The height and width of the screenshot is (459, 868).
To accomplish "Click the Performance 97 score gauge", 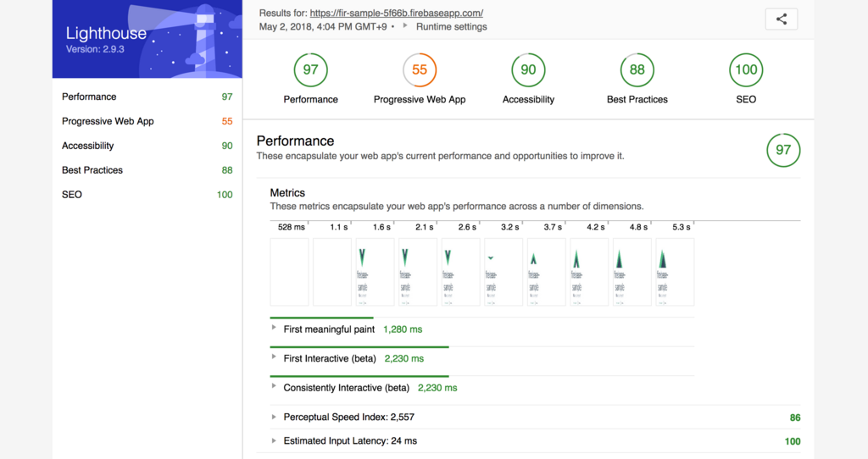I will point(310,69).
